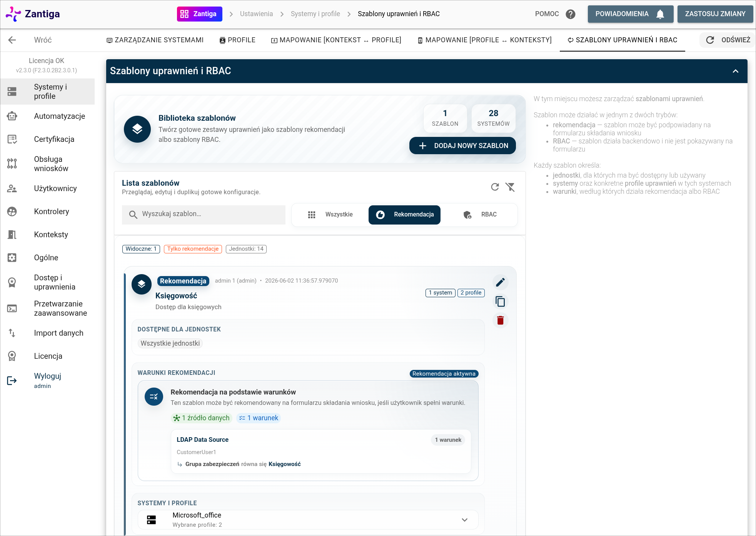The width and height of the screenshot is (756, 536).
Task: Expand the Microsoft_office system row
Action: tap(308, 519)
